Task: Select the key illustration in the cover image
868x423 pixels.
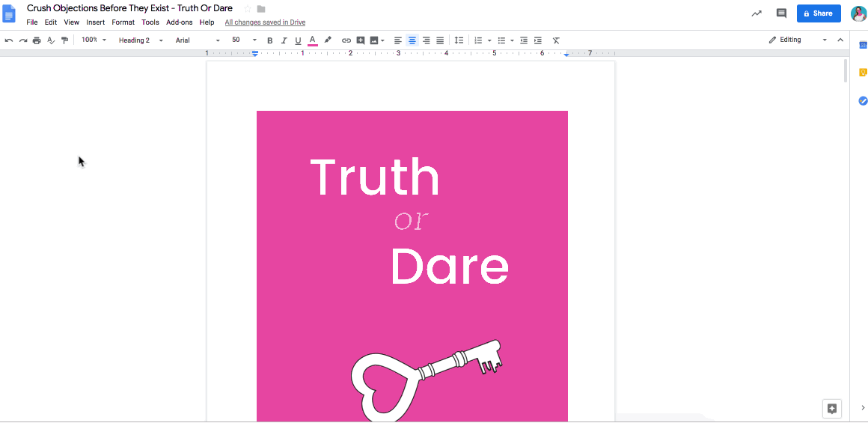Action: tap(426, 381)
